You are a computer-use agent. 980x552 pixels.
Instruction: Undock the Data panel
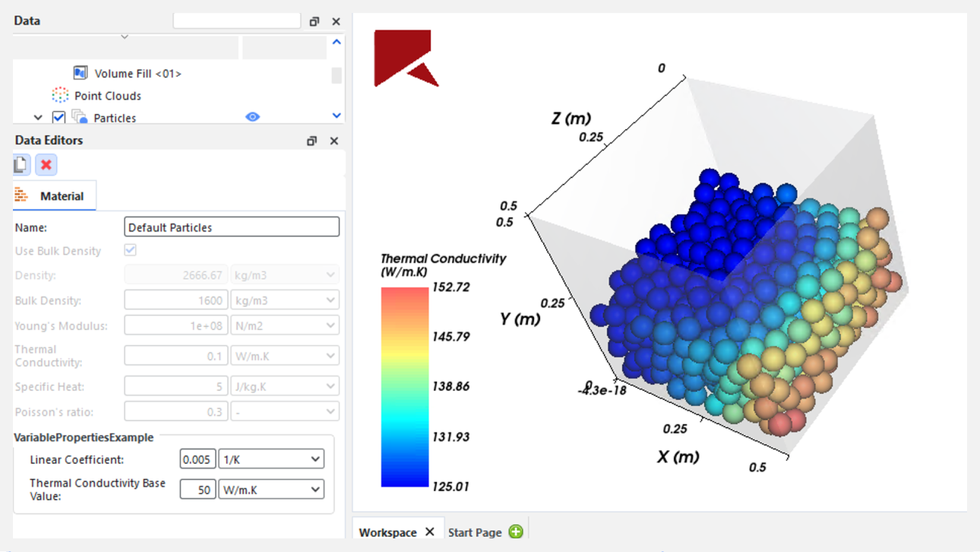point(315,21)
